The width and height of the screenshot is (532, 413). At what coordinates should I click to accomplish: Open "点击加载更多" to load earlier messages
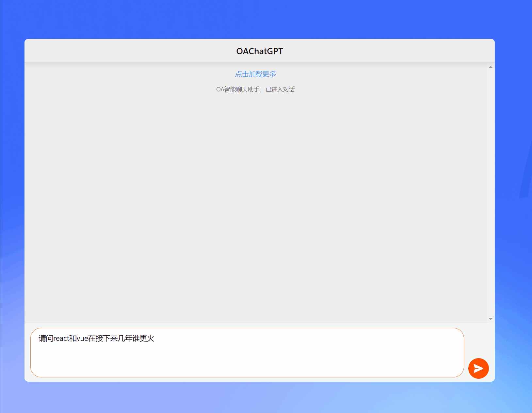[255, 74]
